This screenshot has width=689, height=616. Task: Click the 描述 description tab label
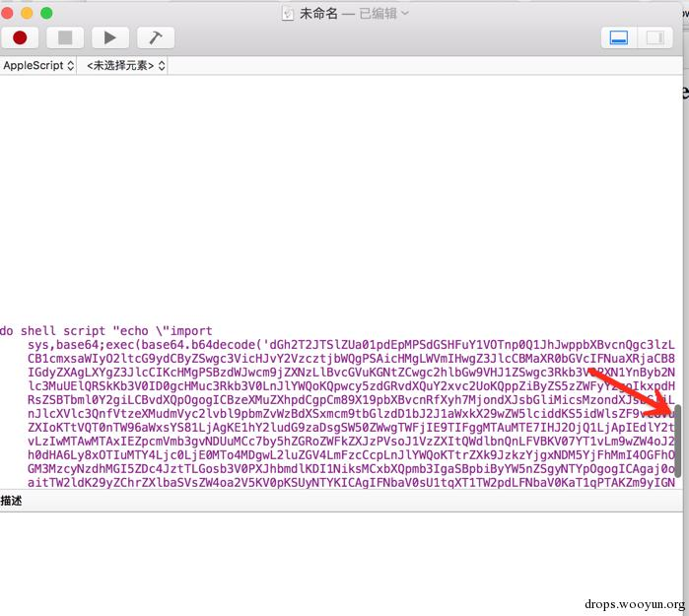point(11,501)
